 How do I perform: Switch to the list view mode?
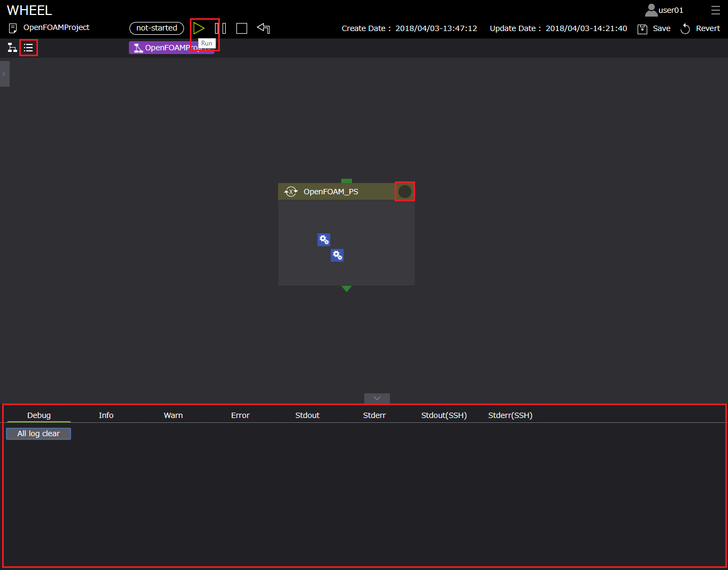pos(28,48)
